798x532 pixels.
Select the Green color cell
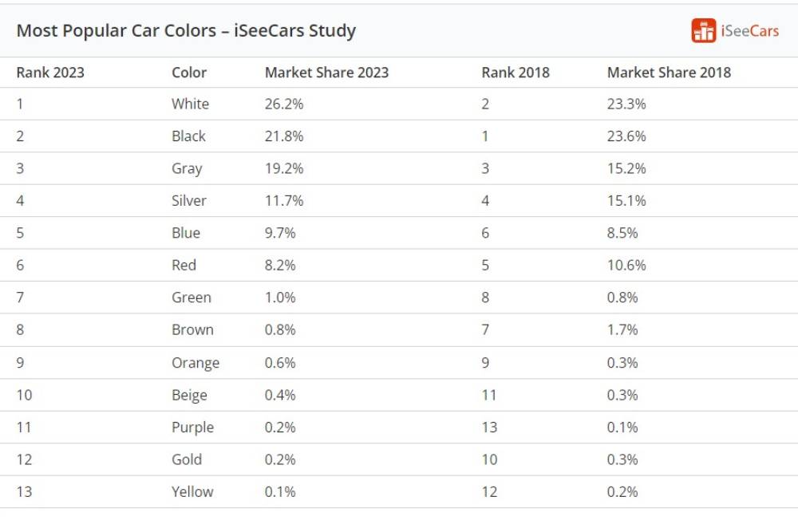(x=192, y=298)
